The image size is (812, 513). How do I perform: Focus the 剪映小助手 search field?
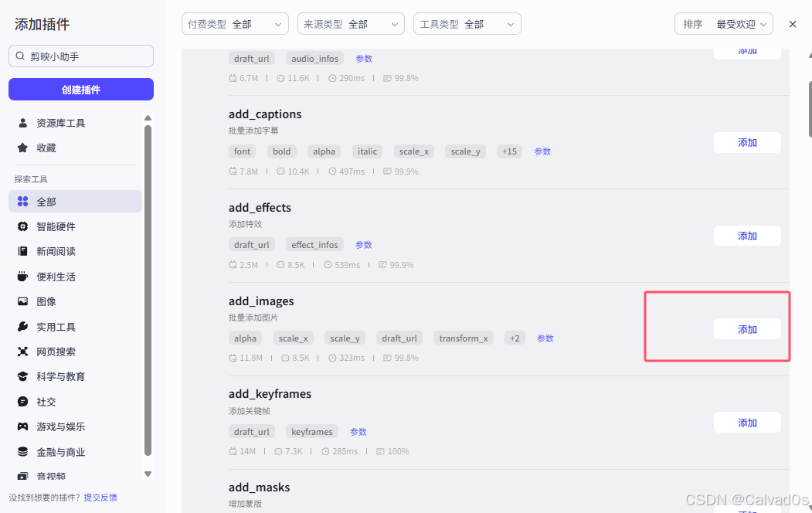point(81,56)
